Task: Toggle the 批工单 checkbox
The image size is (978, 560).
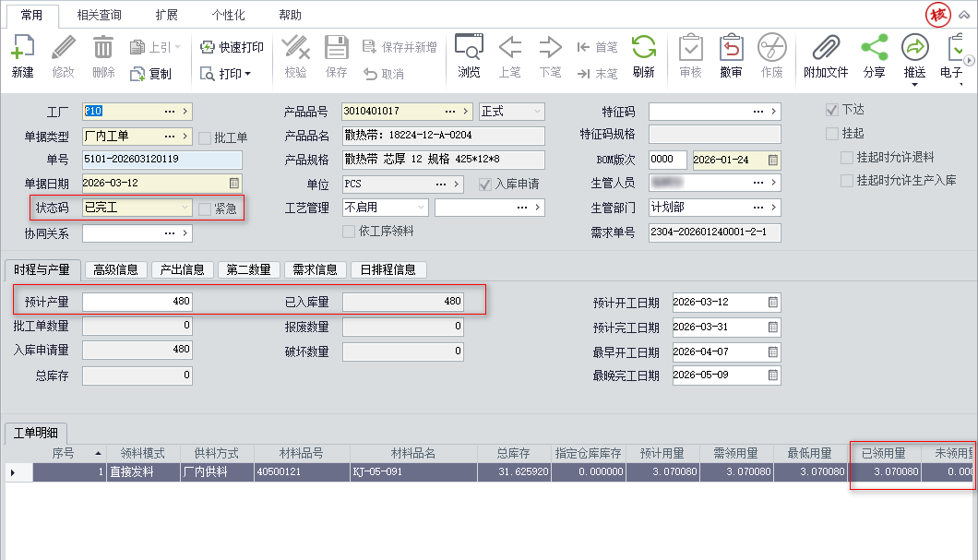Action: pos(205,137)
